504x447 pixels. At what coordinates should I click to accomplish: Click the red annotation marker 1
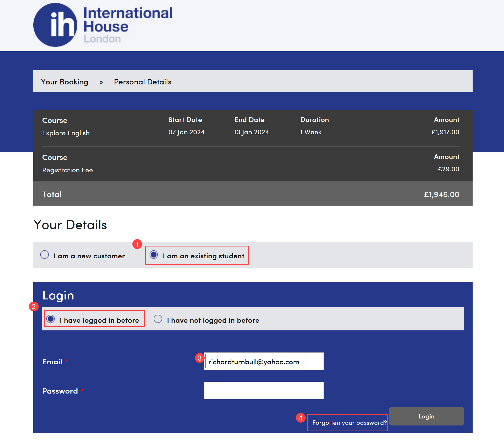click(x=137, y=244)
